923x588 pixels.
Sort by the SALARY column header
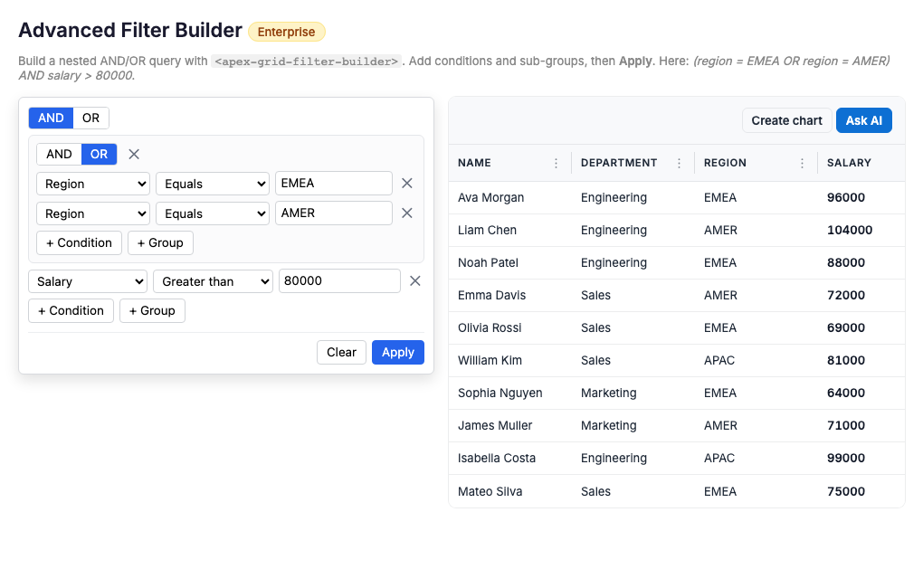click(849, 163)
